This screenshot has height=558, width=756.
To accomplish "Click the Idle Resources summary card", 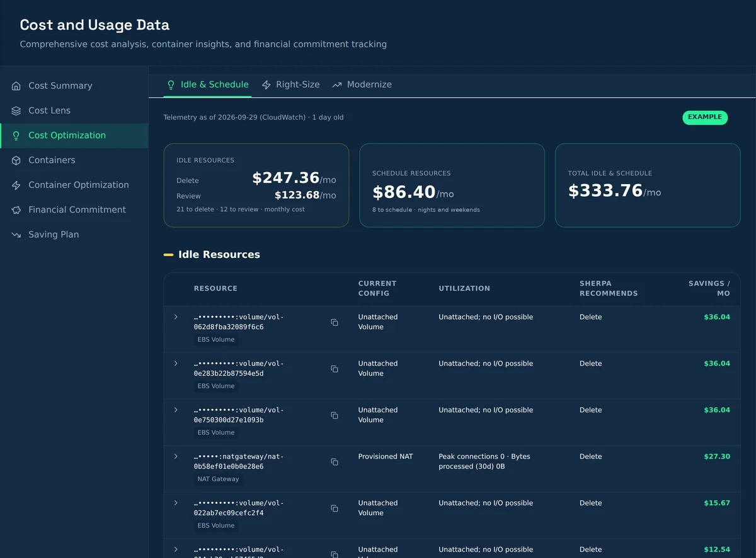I will (256, 185).
